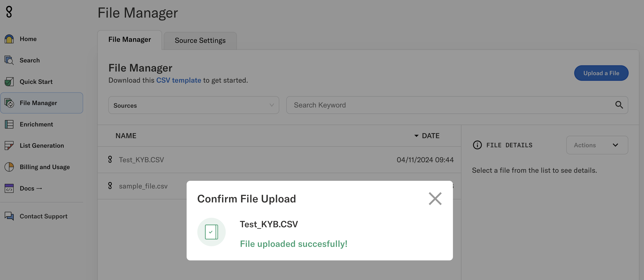Switch to the Source Settings tab
The image size is (644, 280).
tap(200, 40)
